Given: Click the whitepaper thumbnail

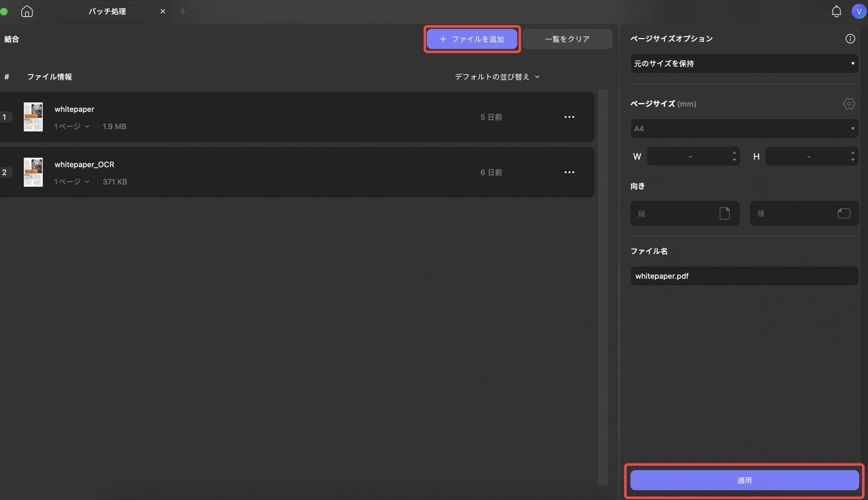Looking at the screenshot, I should click(33, 117).
